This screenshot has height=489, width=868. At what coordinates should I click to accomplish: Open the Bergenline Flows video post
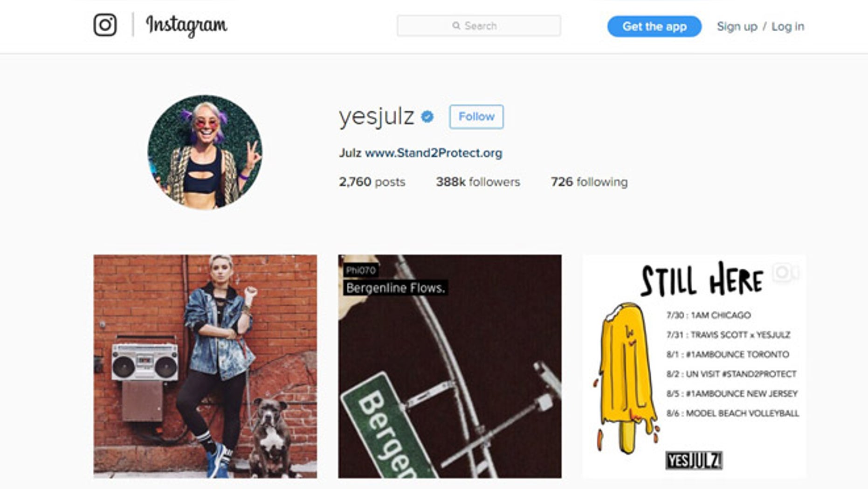pyautogui.click(x=450, y=366)
